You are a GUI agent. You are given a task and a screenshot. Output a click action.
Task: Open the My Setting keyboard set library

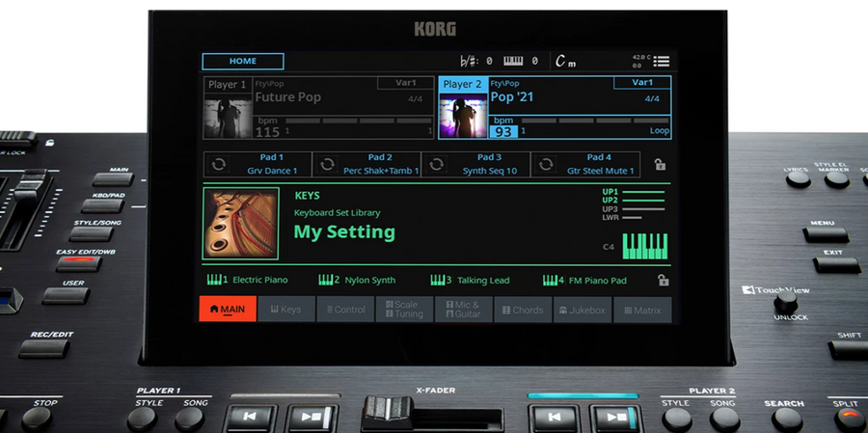tap(344, 232)
